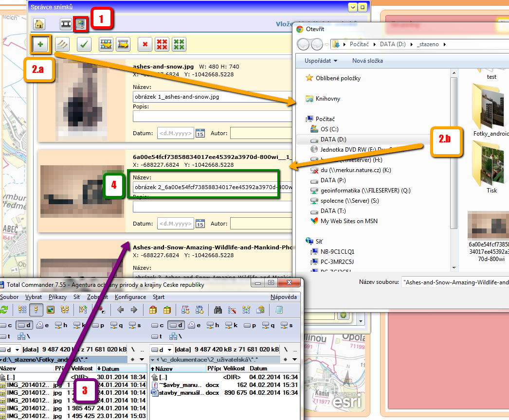This screenshot has width=509, height=420.
Task: Click the FTP connect icon in Total Commander
Action: coord(185,310)
